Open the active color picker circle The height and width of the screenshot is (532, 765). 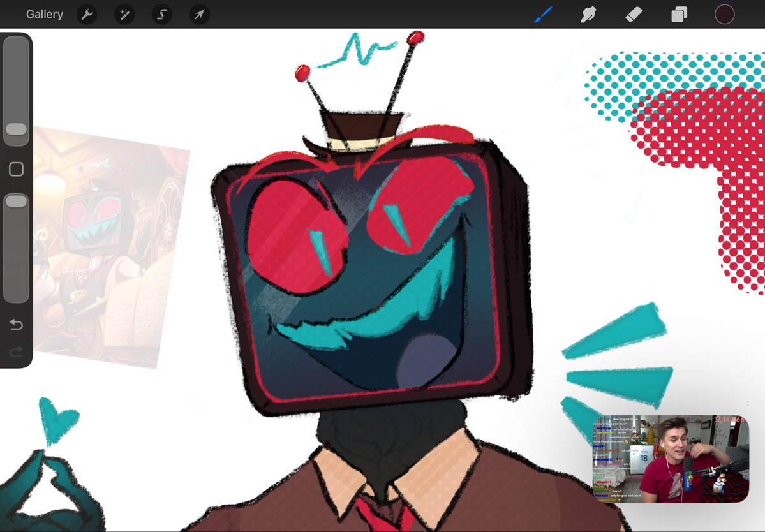click(x=725, y=14)
